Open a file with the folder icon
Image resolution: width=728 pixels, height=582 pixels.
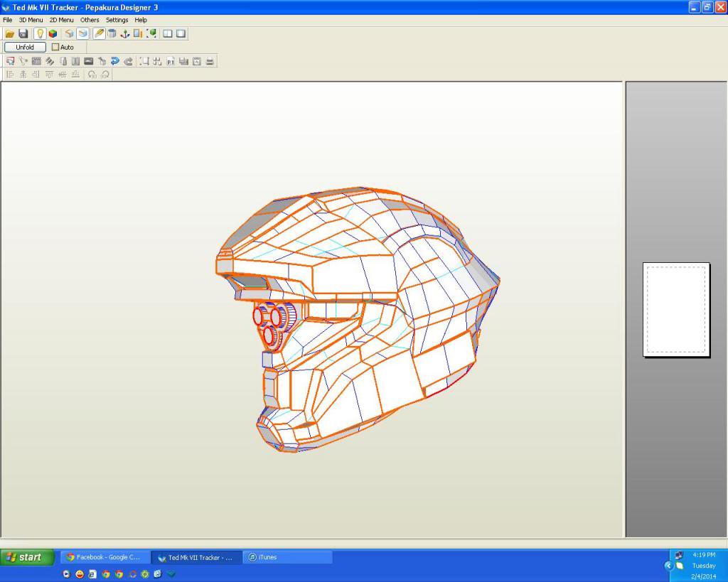click(10, 33)
